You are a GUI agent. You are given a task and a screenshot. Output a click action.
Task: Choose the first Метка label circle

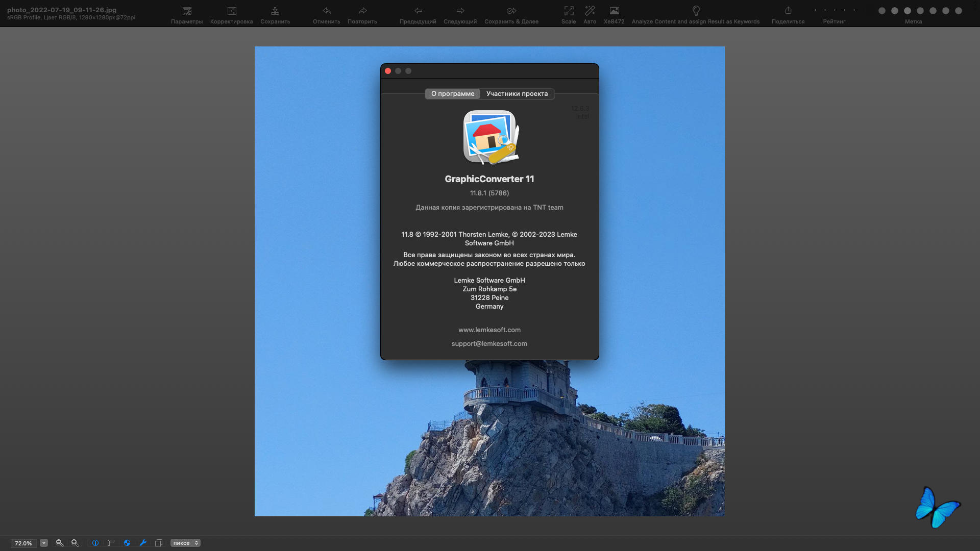click(x=881, y=11)
